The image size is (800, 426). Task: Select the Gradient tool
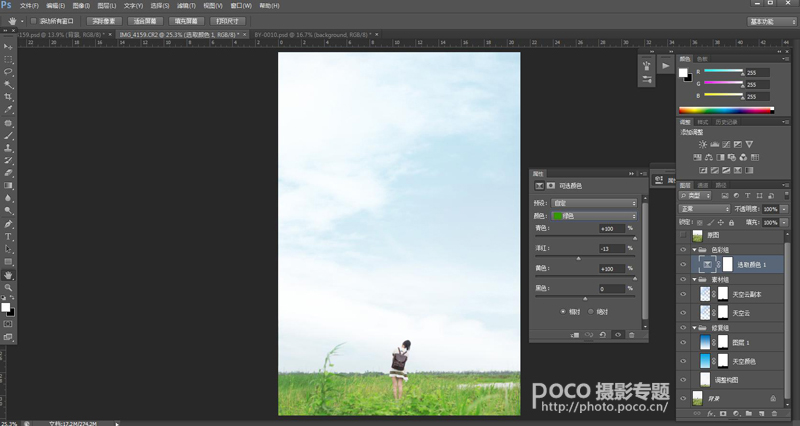click(x=8, y=186)
